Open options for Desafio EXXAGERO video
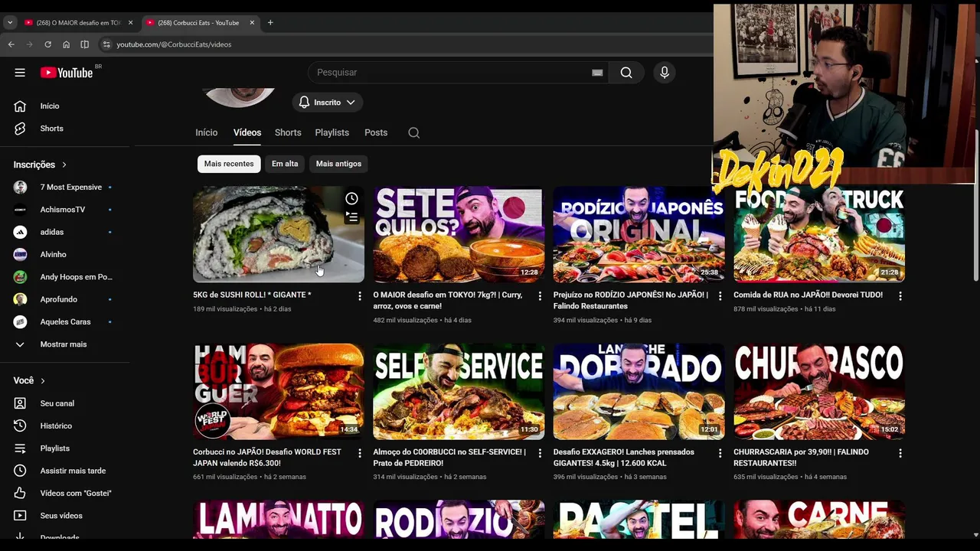The height and width of the screenshot is (551, 980). point(720,453)
